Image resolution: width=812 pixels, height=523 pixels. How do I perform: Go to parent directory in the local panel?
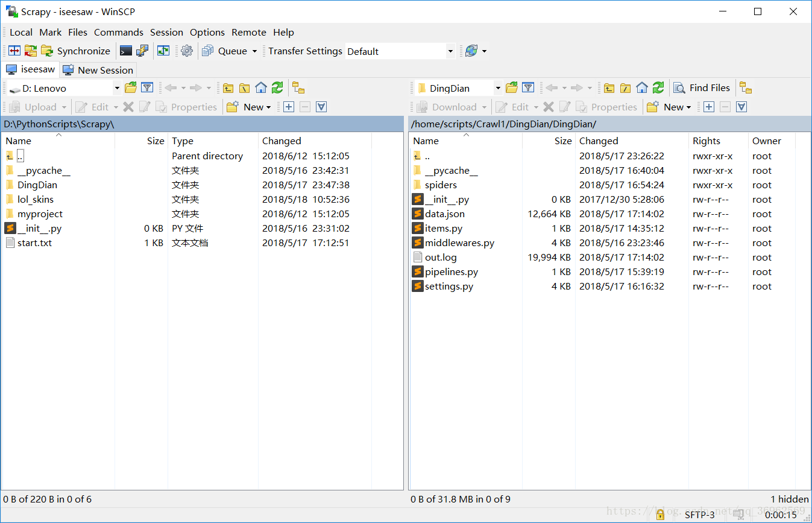coord(228,88)
